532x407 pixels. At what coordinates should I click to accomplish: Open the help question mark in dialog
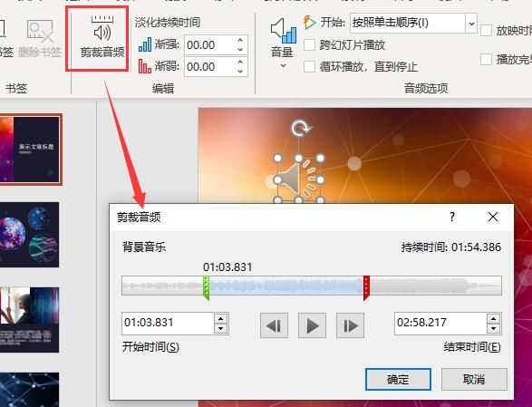tap(452, 217)
